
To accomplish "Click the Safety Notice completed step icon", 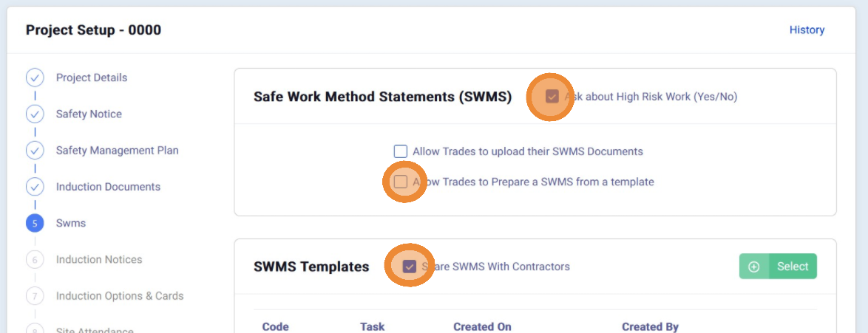I will point(35,114).
